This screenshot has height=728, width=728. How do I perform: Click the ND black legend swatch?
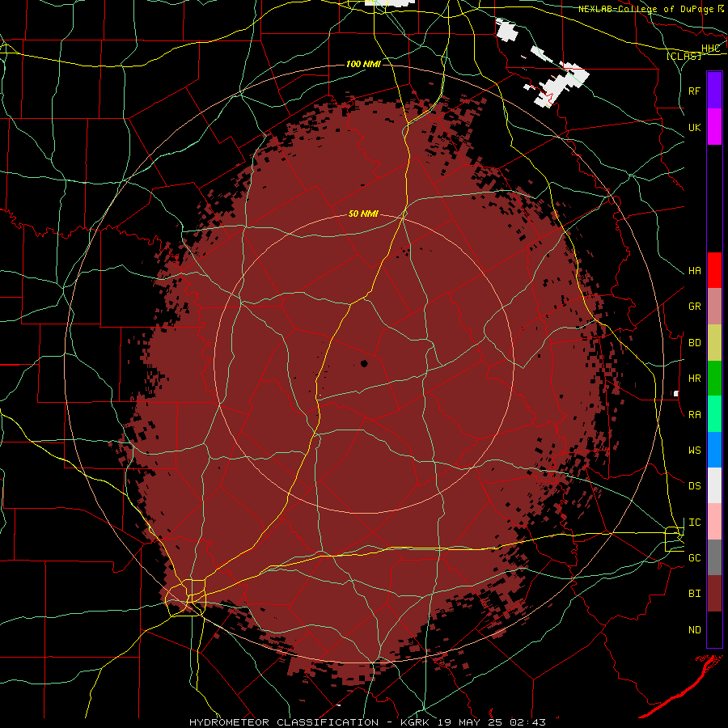pyautogui.click(x=714, y=629)
